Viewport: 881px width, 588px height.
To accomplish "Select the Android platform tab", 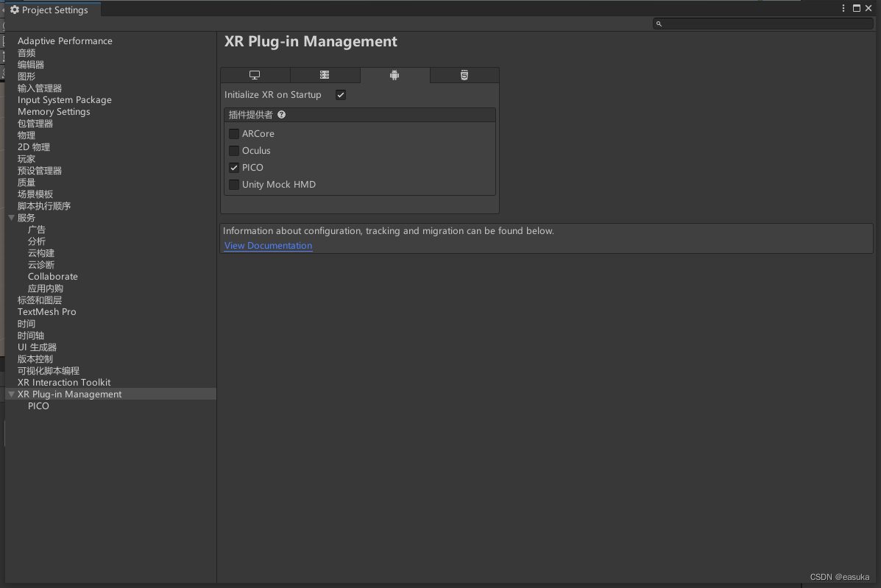I will coord(394,75).
